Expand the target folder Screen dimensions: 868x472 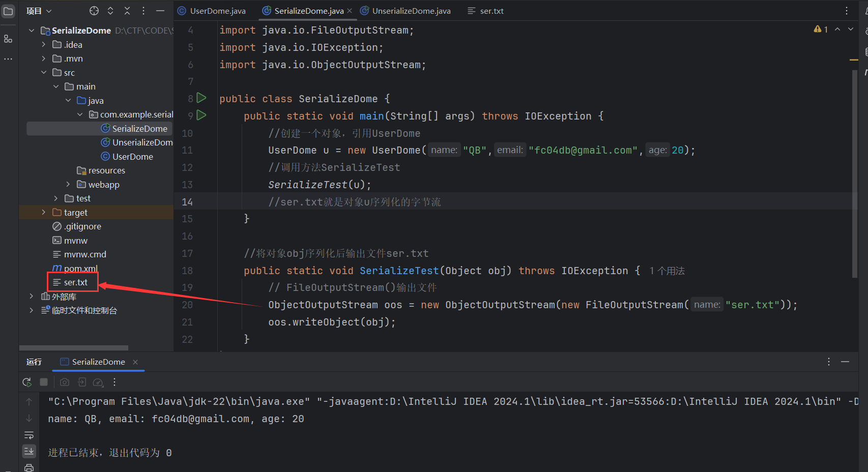[44, 213]
